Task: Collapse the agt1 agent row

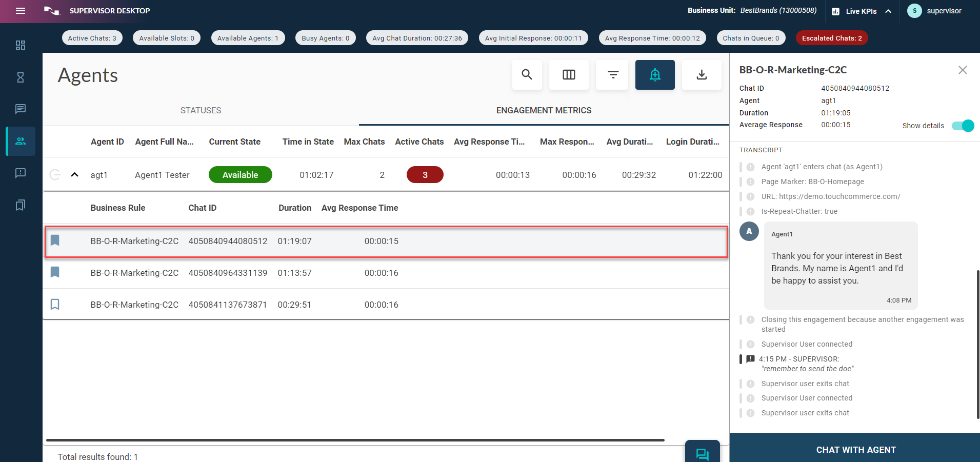Action: coord(74,175)
